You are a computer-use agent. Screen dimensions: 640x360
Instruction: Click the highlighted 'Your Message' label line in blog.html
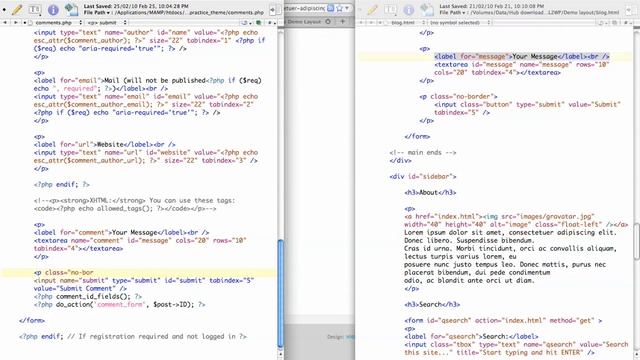(522, 56)
